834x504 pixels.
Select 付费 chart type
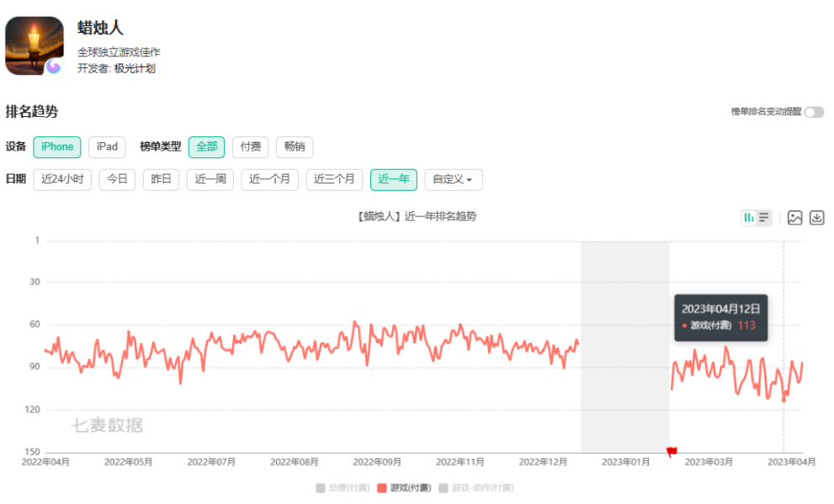(x=251, y=147)
